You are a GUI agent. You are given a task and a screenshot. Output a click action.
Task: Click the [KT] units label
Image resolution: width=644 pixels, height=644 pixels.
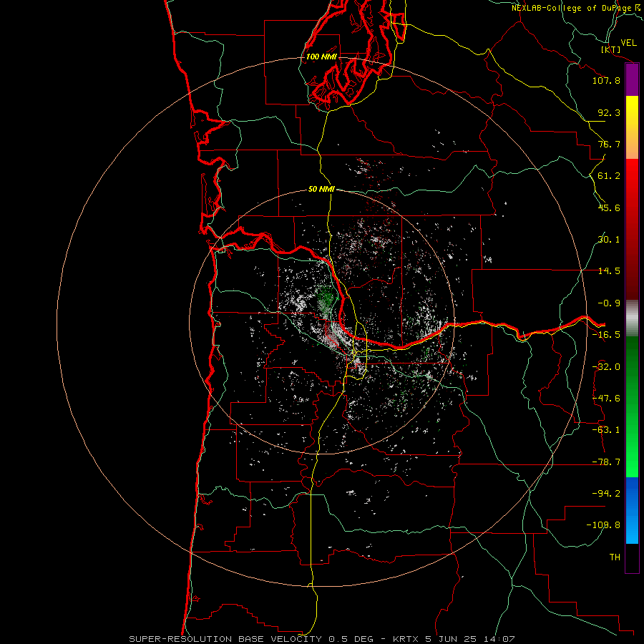pyautogui.click(x=611, y=49)
